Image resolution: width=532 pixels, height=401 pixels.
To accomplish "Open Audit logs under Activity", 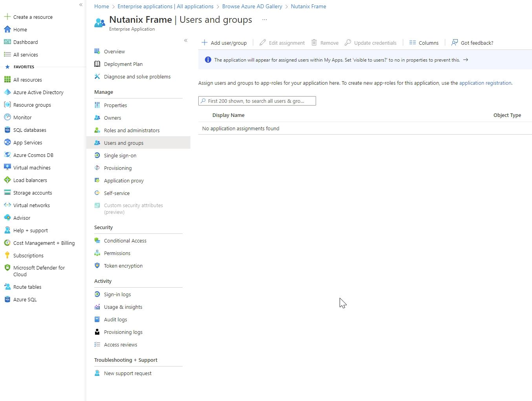I will [115, 319].
